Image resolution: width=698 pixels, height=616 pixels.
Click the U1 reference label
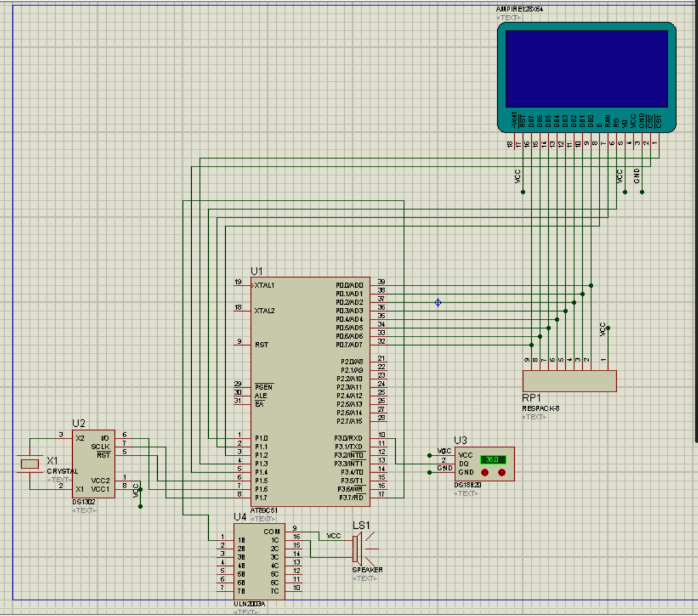click(x=257, y=271)
